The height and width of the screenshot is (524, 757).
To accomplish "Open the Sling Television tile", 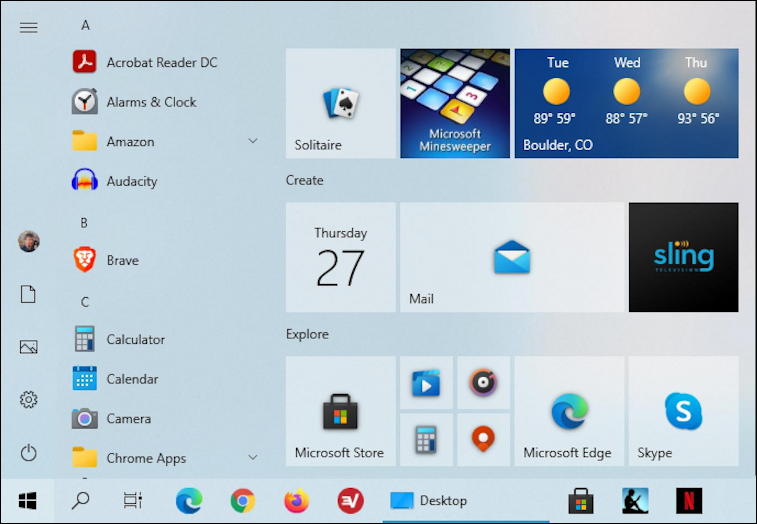I will point(683,257).
